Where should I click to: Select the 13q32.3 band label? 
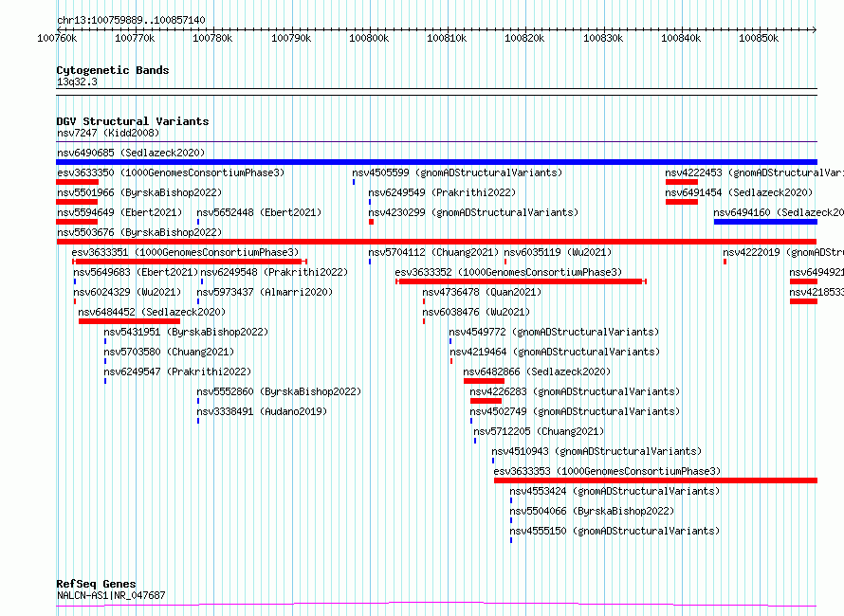77,82
